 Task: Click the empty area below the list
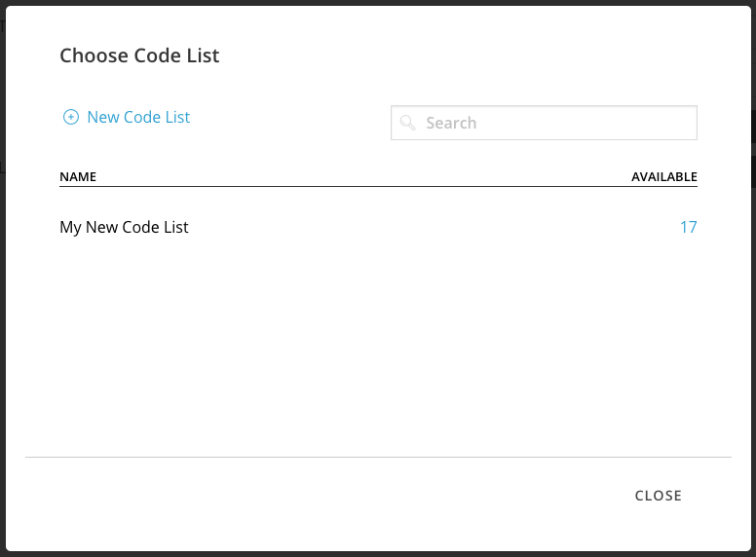tap(378, 351)
